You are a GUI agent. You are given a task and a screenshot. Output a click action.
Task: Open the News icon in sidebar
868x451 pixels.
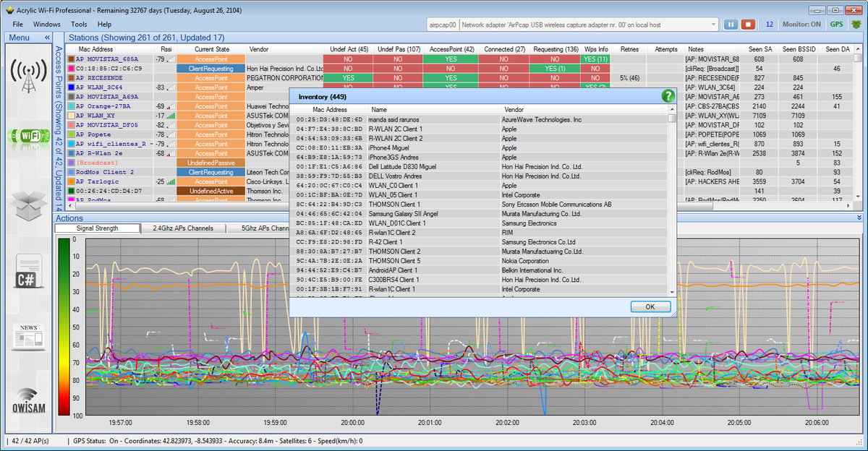28,337
